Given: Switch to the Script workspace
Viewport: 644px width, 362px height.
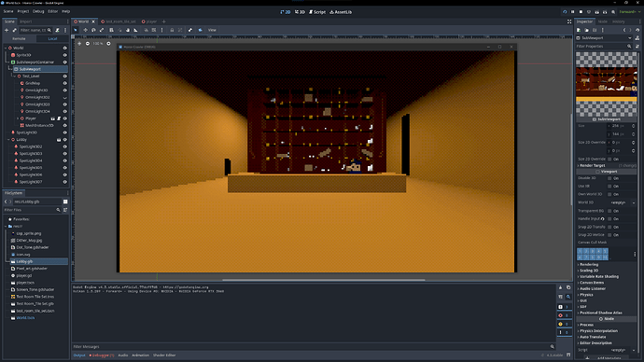Looking at the screenshot, I should coord(317,12).
